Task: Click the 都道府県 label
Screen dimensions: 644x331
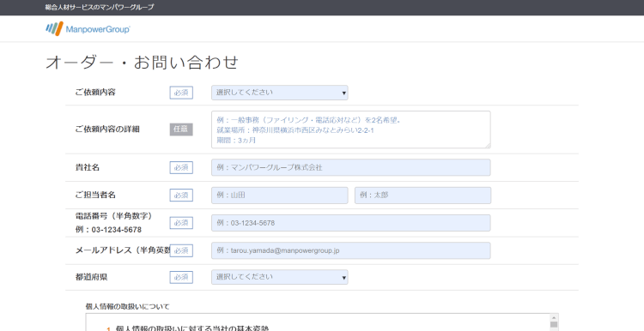Action: pos(91,277)
